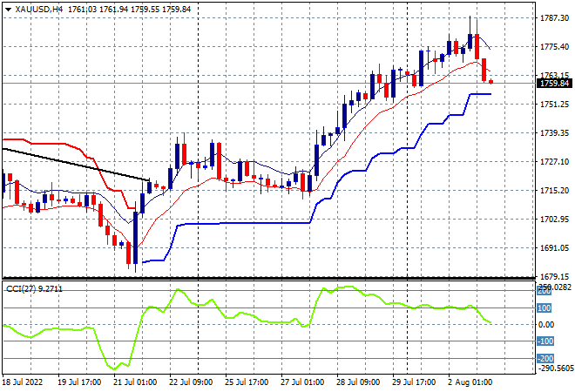Click the 25 Jul 17:00 time label
This screenshot has height=392, width=575.
(x=247, y=382)
